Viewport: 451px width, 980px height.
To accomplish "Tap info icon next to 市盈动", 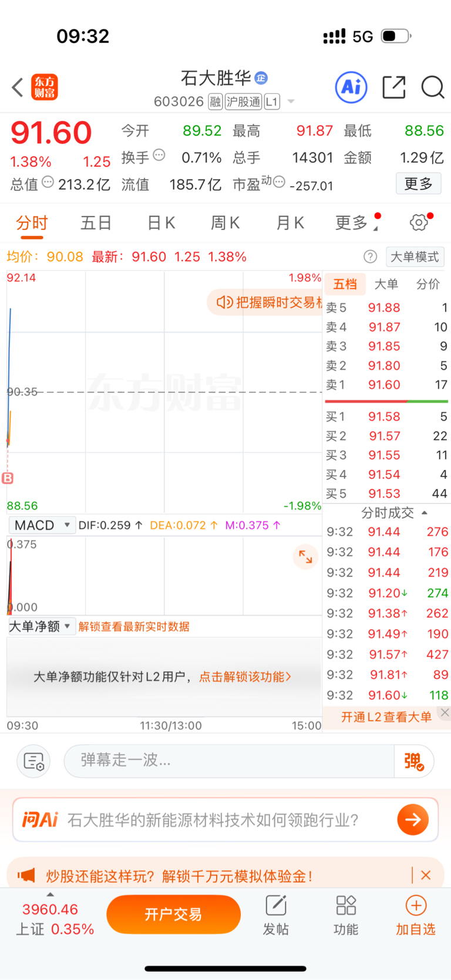I will 279,181.
